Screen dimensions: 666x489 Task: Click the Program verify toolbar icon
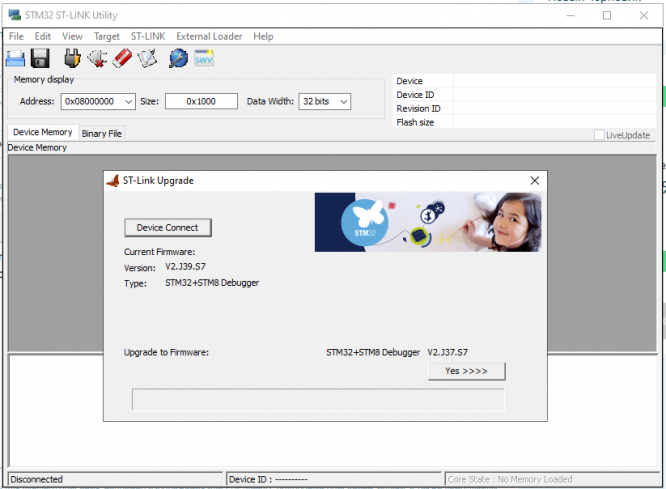147,58
